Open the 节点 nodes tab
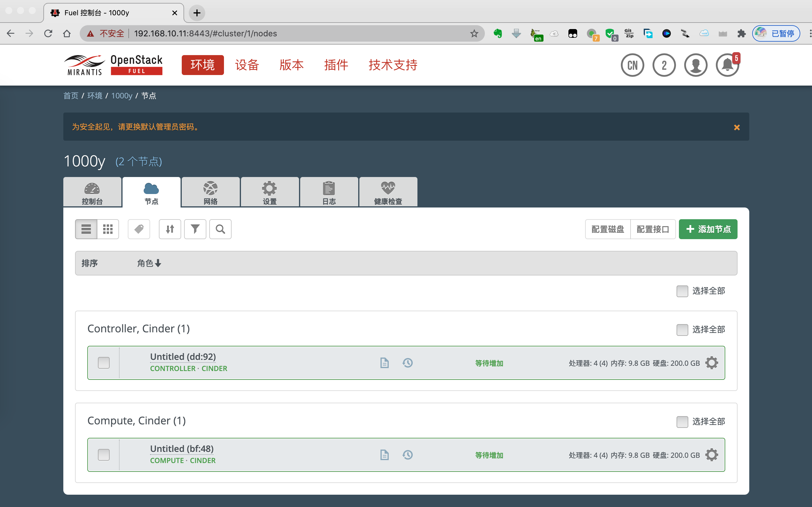Viewport: 812px width, 507px height. (x=151, y=192)
